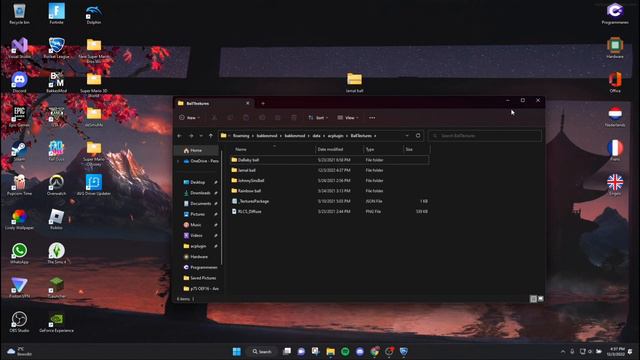Expand the address bar history dropdown

tap(407, 136)
